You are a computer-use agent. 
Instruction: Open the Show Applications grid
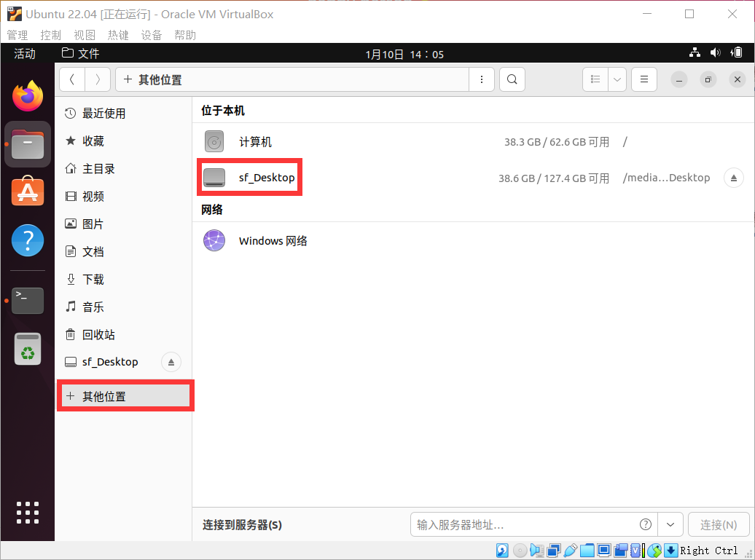[27, 512]
